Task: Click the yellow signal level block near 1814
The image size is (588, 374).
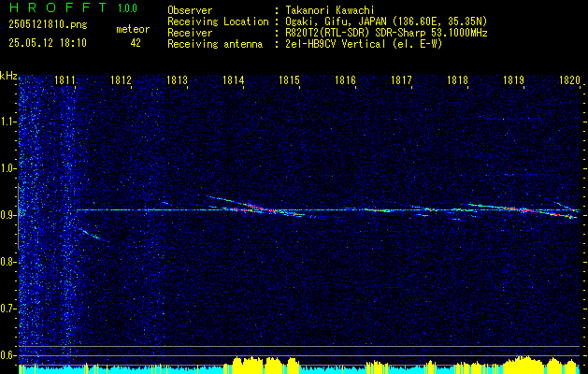Action: pos(248,365)
